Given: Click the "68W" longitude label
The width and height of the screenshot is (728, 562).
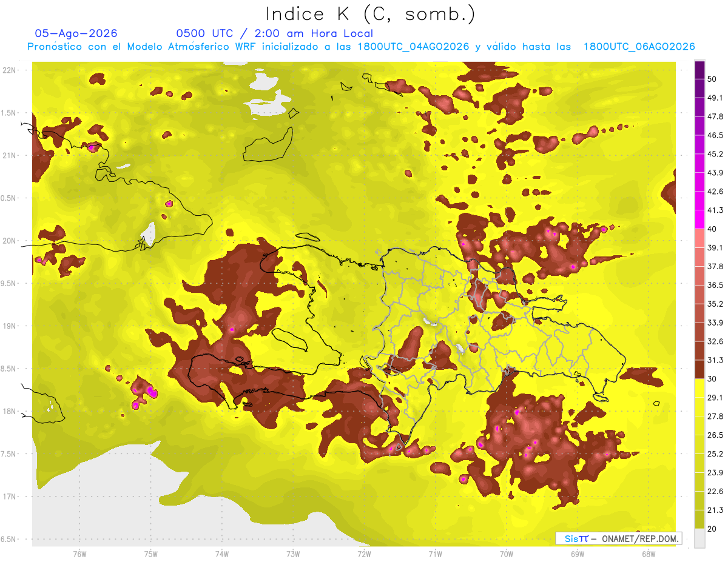Looking at the screenshot, I should (648, 554).
